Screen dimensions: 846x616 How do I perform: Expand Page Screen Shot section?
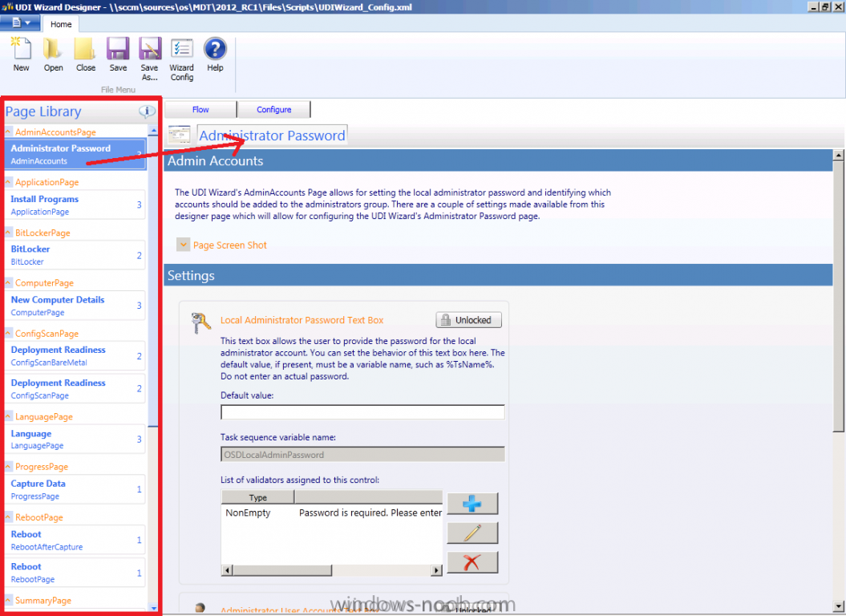(x=183, y=245)
